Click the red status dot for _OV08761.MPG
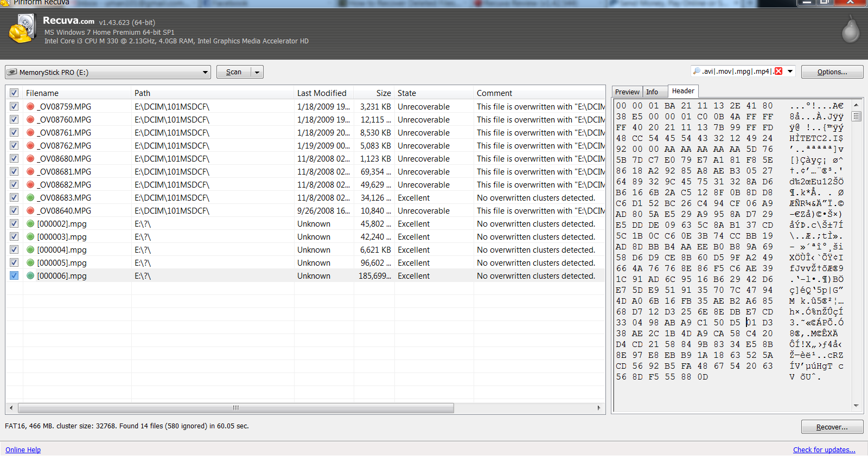 (30, 133)
